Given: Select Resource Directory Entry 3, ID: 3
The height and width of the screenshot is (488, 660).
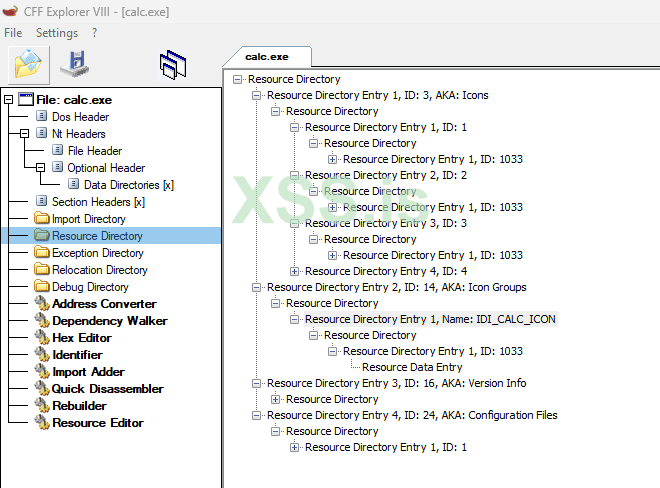Looking at the screenshot, I should [386, 223].
